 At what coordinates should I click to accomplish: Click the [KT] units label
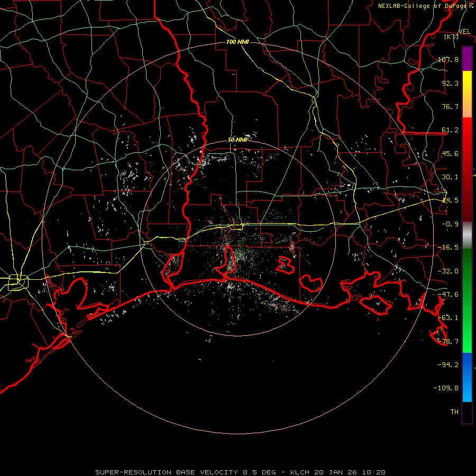coord(452,36)
